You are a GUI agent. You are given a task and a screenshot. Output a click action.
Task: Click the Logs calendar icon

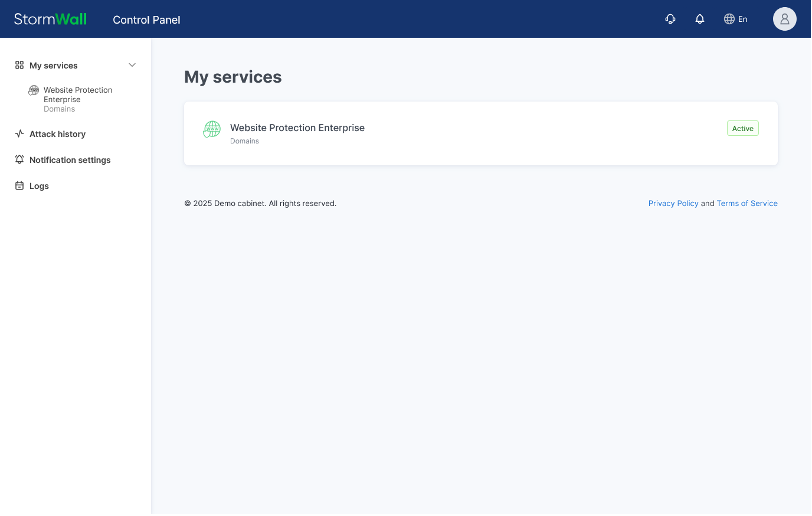(19, 186)
